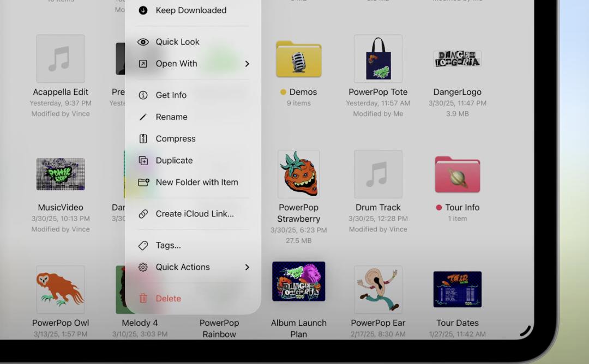Click "3/13/25, 1:57 PM" under PowerPop Owl
The image size is (589, 364).
[61, 334]
